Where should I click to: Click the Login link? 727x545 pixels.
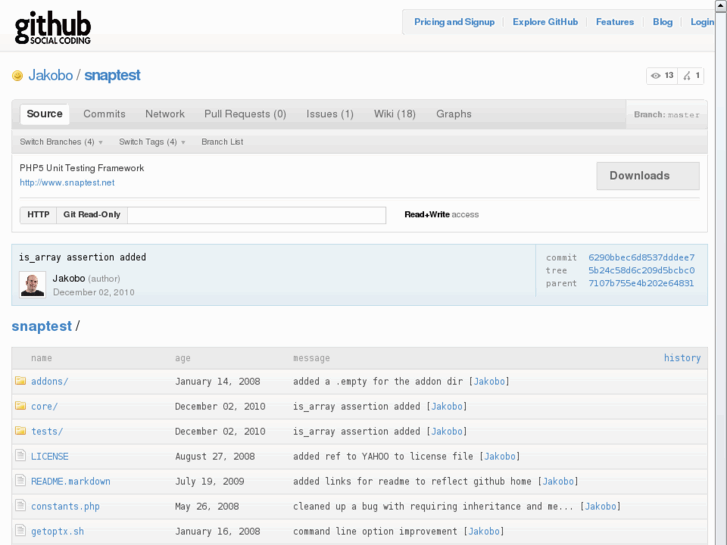click(702, 22)
